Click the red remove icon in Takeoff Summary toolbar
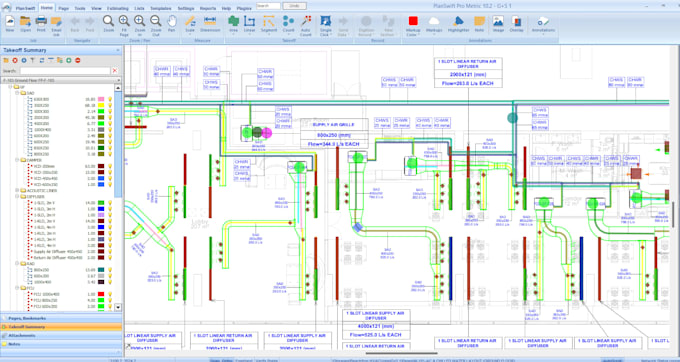Image resolution: width=680 pixels, height=362 pixels. click(78, 60)
